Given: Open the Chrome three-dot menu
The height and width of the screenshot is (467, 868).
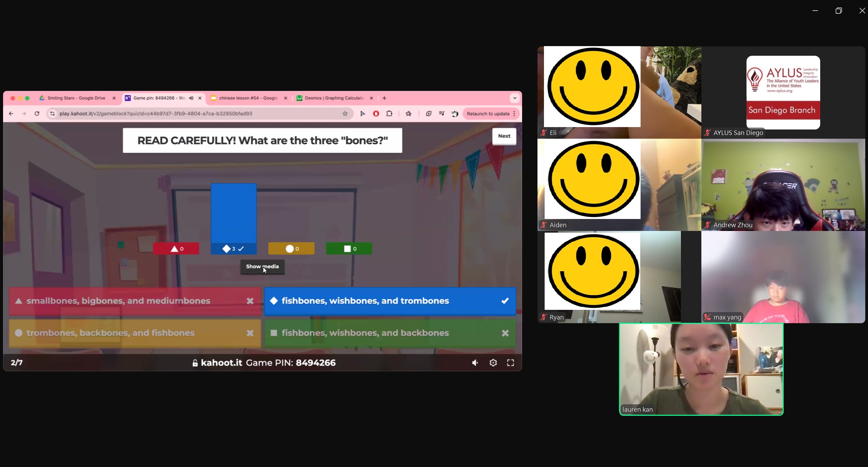Looking at the screenshot, I should [514, 114].
